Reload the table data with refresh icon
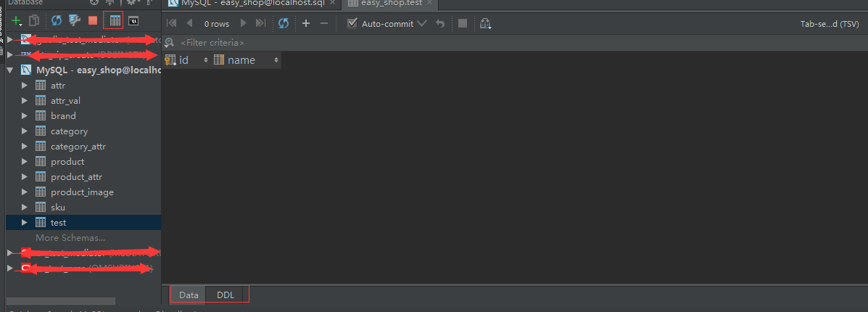 pyautogui.click(x=284, y=24)
